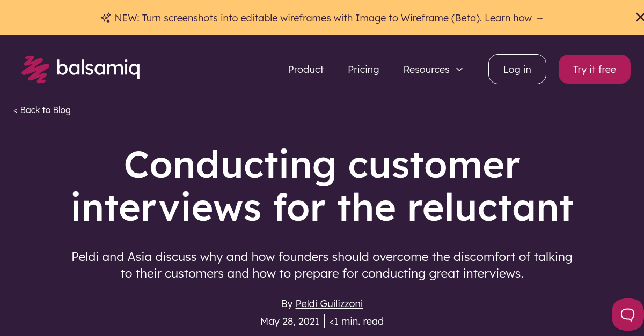
Task: Click the Try it free button
Action: (x=594, y=69)
